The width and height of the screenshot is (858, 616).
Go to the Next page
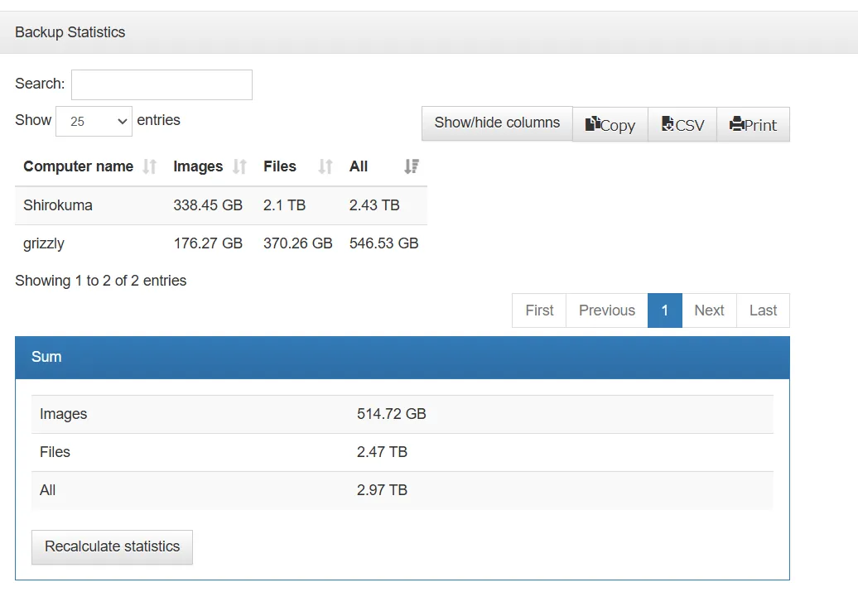click(709, 310)
